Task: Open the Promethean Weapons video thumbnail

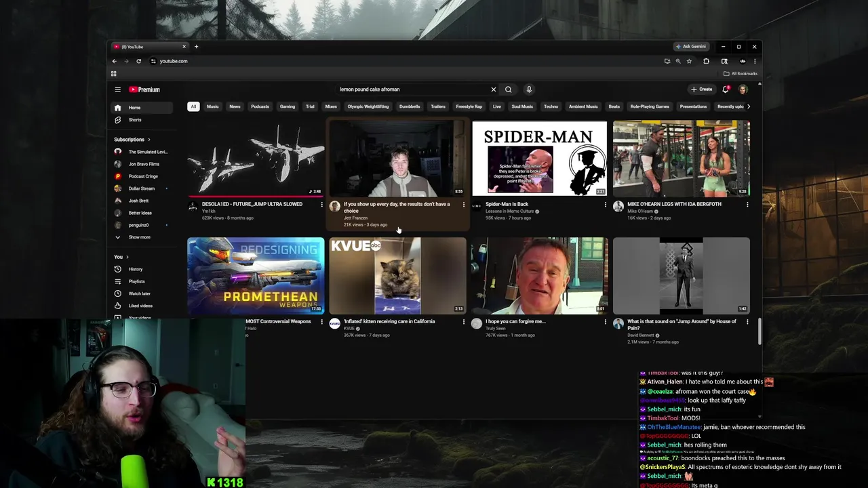Action: [256, 276]
